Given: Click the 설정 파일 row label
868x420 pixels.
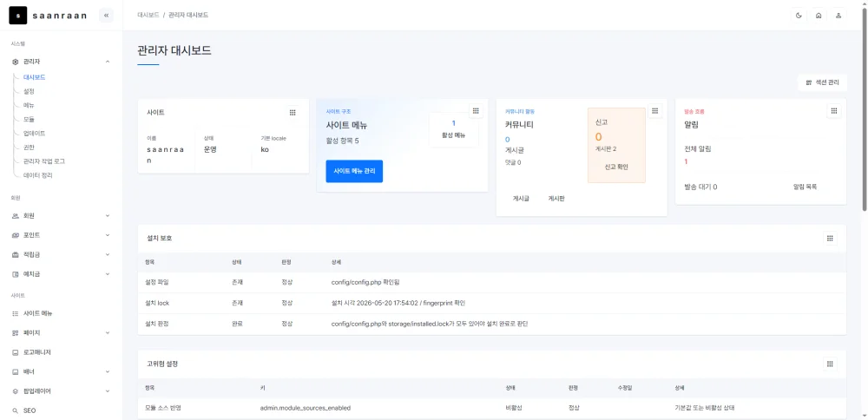Looking at the screenshot, I should [156, 282].
